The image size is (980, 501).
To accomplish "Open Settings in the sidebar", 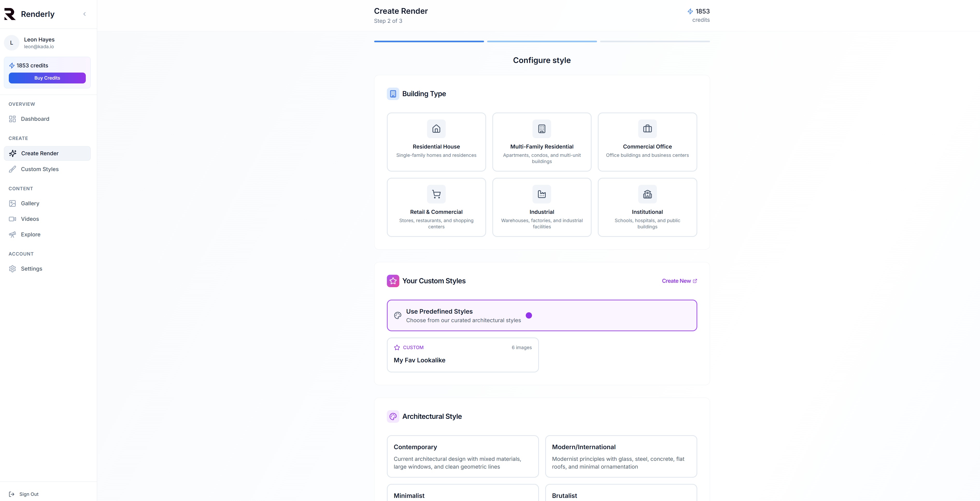I will 47,269.
